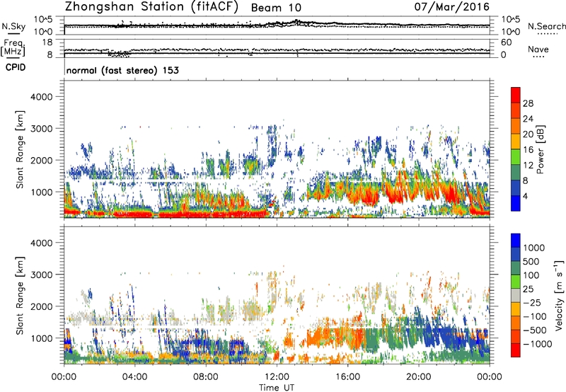Click 'normal (fast stereo) 153' text
This screenshot has height=392, width=566.
[x=122, y=70]
